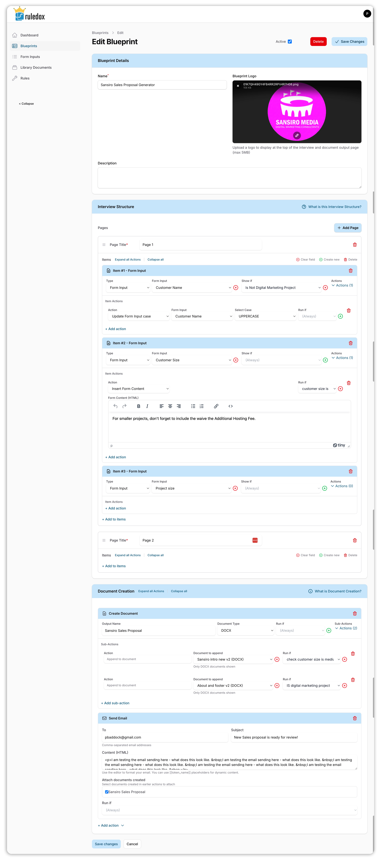Clear the Customer Name form input selection
The image size is (383, 868).
[x=236, y=288]
